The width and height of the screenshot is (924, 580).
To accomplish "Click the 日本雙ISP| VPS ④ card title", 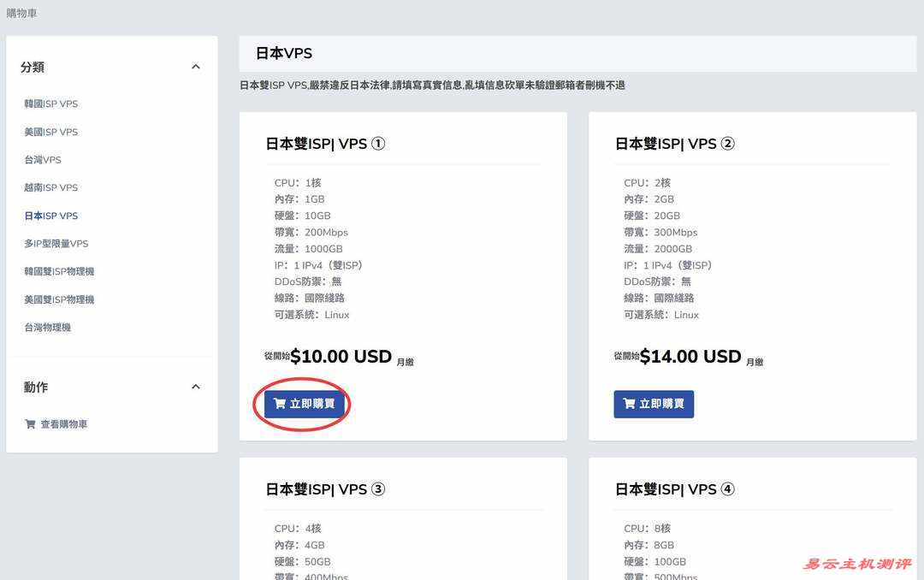I will (x=674, y=489).
